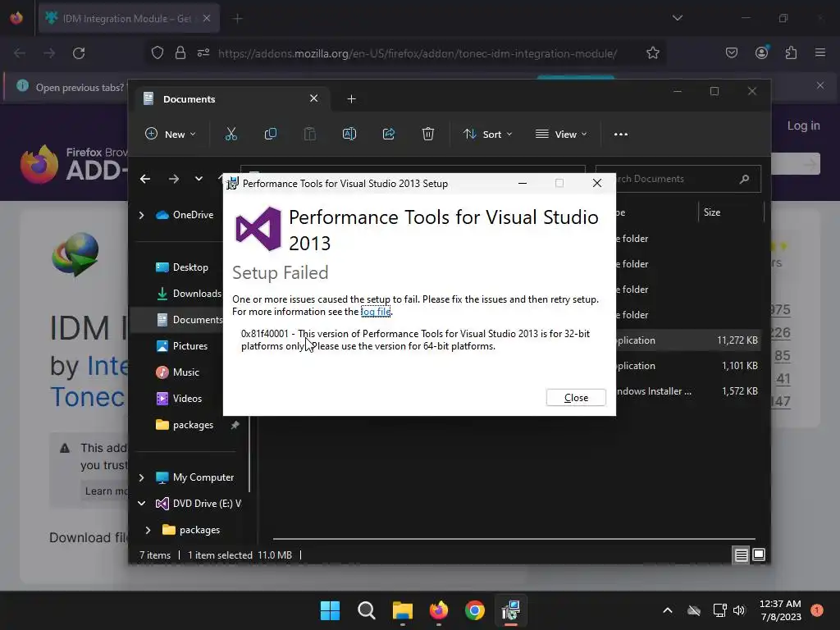Show hidden system tray icons
Image resolution: width=840 pixels, height=630 pixels.
(x=668, y=610)
